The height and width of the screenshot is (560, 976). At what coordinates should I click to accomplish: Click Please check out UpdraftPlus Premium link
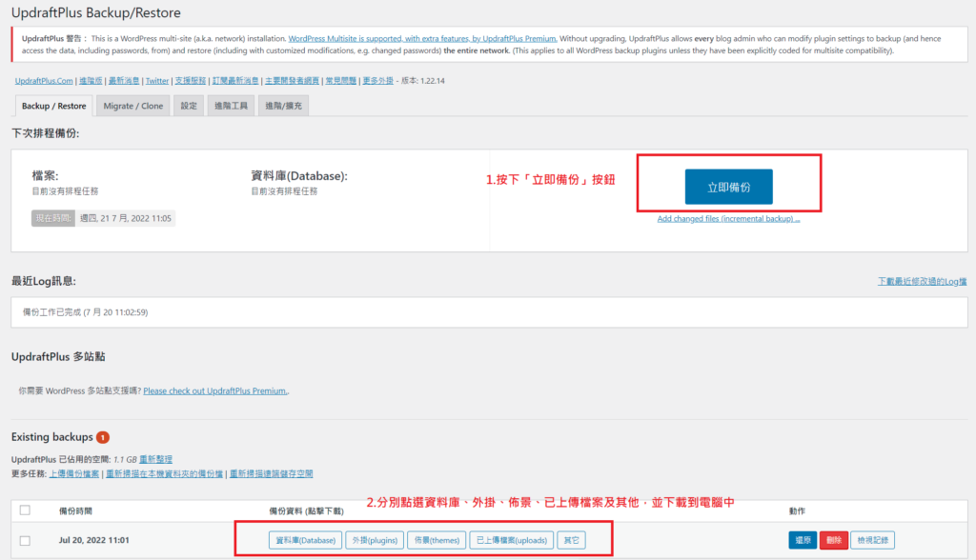click(x=215, y=390)
